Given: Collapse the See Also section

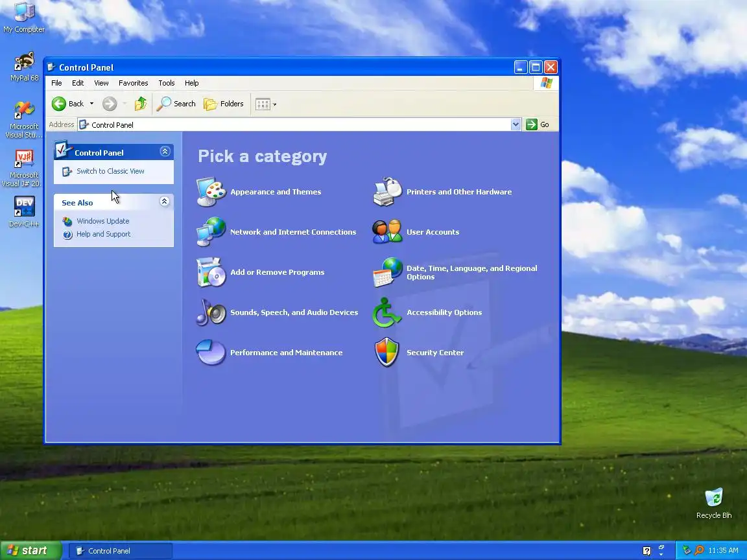Looking at the screenshot, I should 164,202.
